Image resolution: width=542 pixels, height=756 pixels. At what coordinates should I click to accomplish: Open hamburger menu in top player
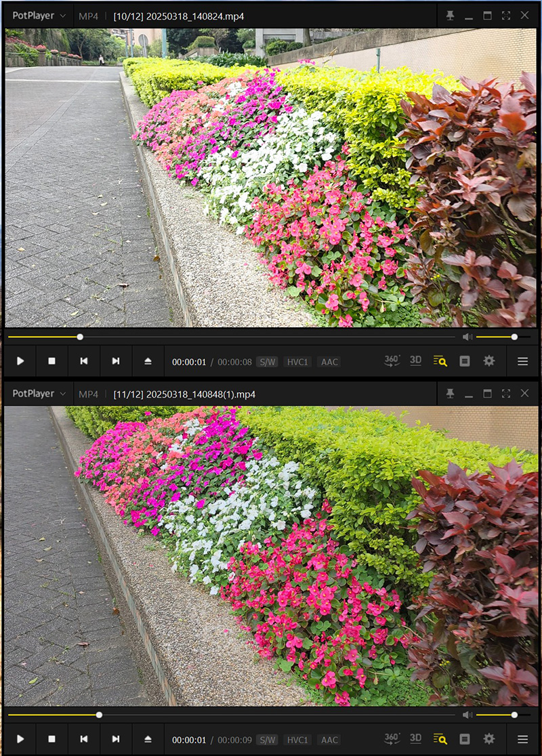coord(523,361)
